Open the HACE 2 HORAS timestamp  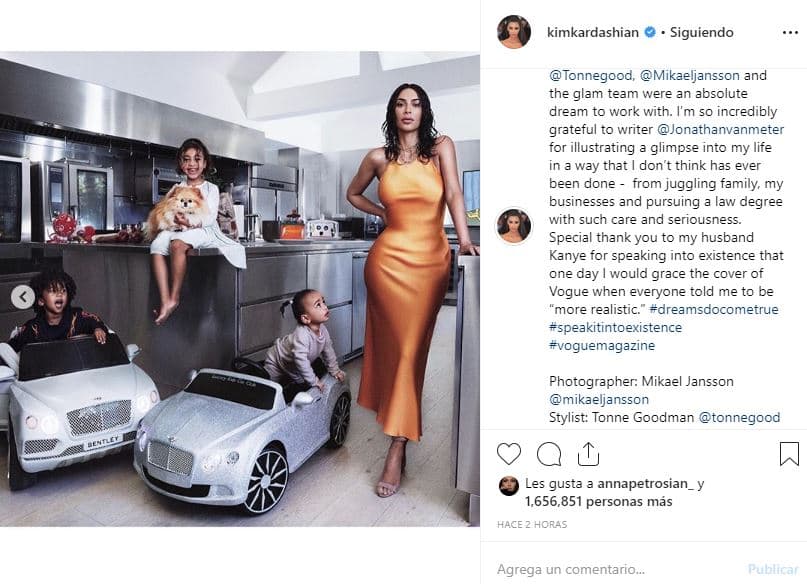532,524
